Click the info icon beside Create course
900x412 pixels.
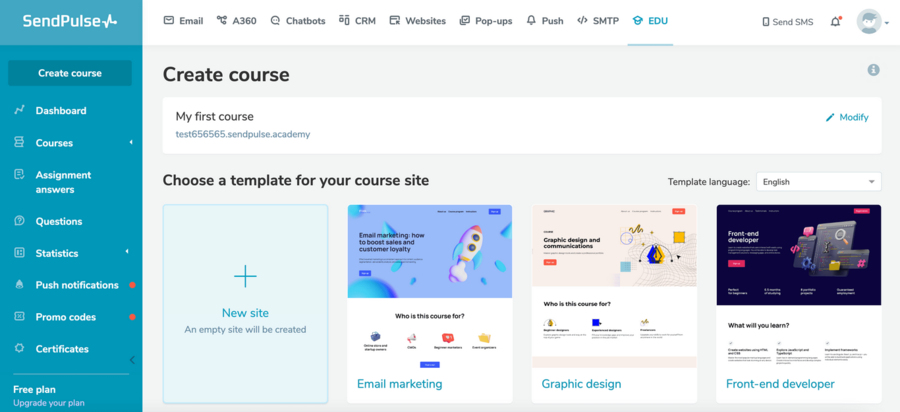[873, 70]
